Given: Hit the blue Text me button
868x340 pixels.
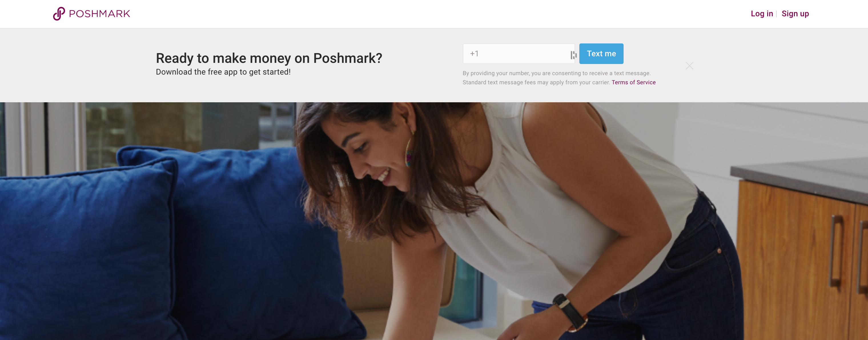Looking at the screenshot, I should pyautogui.click(x=601, y=54).
